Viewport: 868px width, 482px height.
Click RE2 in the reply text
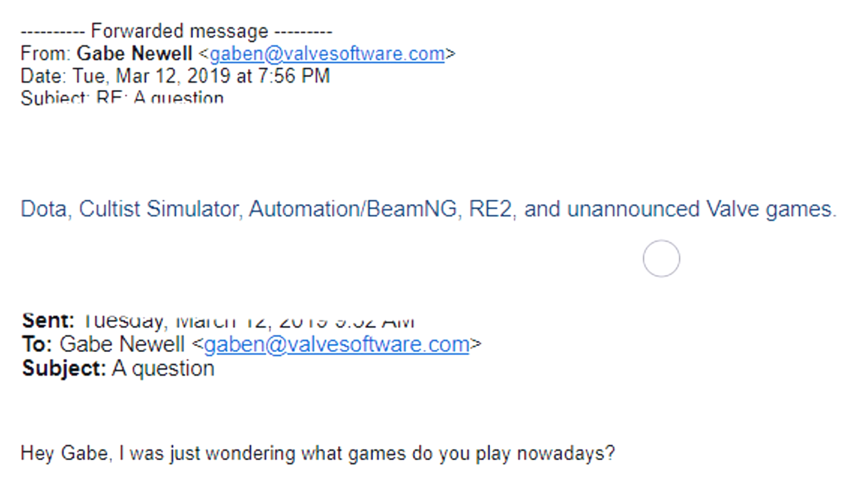pyautogui.click(x=491, y=208)
